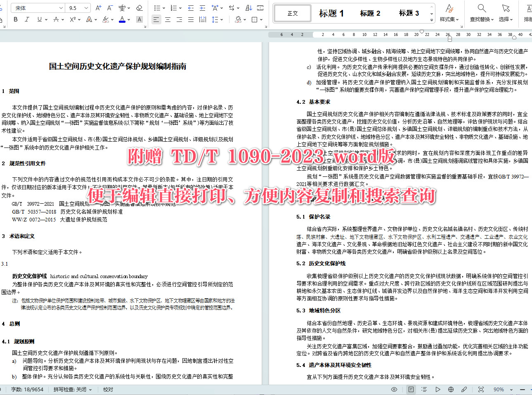The height and width of the screenshot is (395, 532).
Task: Apply italic formatting
Action: click(27, 19)
